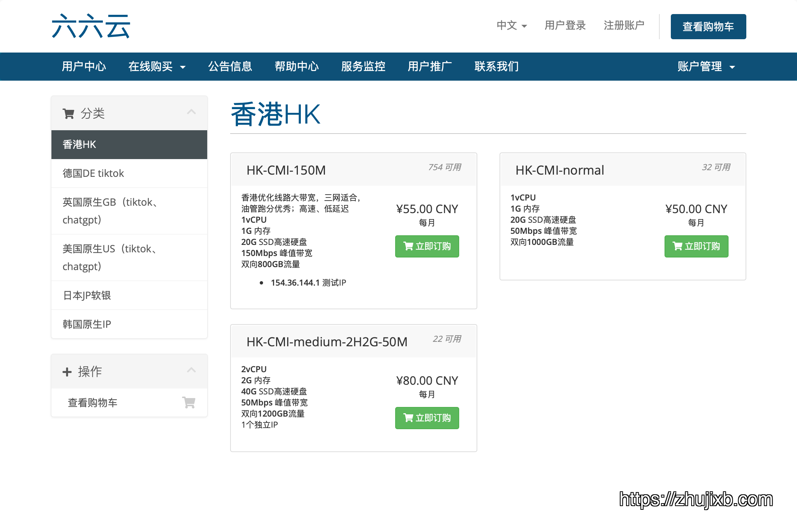Collapse the 操作 panel with its chevron
The height and width of the screenshot is (532, 797).
pyautogui.click(x=191, y=370)
